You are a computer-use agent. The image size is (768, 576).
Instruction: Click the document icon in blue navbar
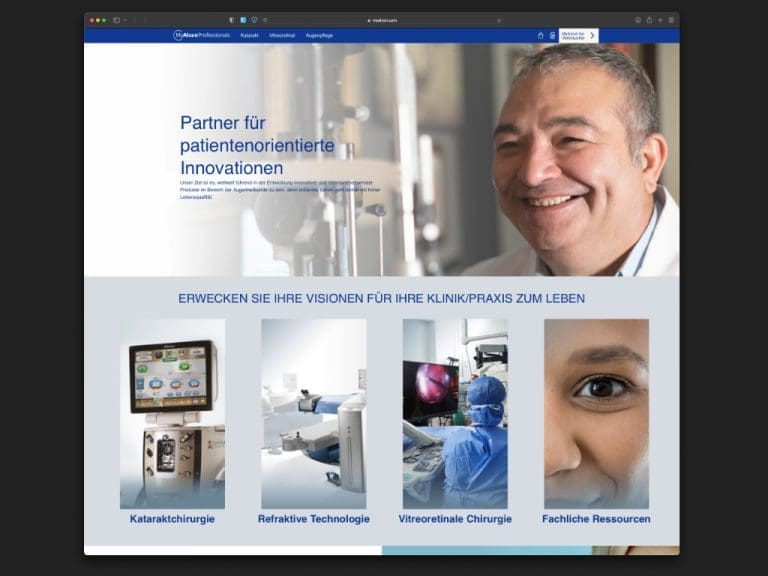point(552,35)
